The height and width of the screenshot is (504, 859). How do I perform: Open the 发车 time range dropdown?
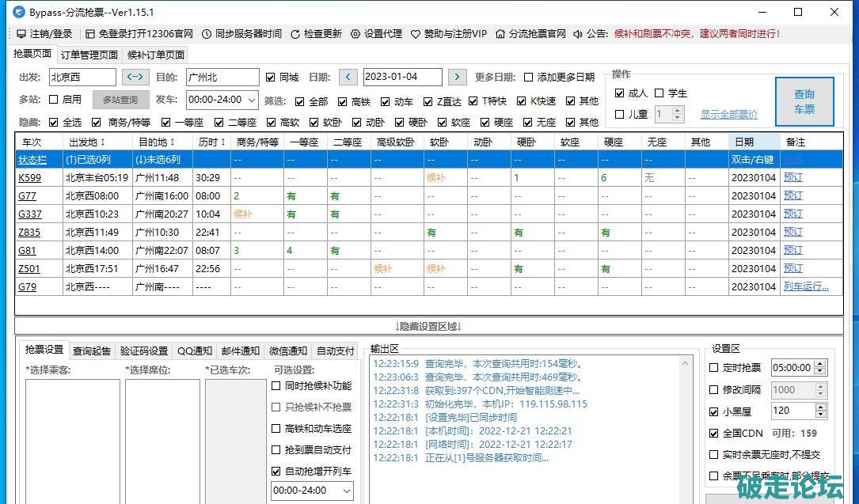pyautogui.click(x=252, y=100)
